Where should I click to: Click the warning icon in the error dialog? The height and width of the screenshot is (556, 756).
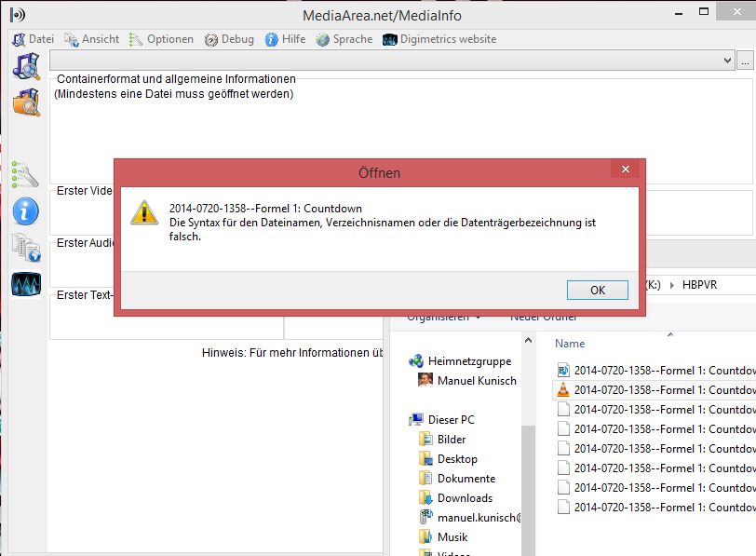click(144, 212)
